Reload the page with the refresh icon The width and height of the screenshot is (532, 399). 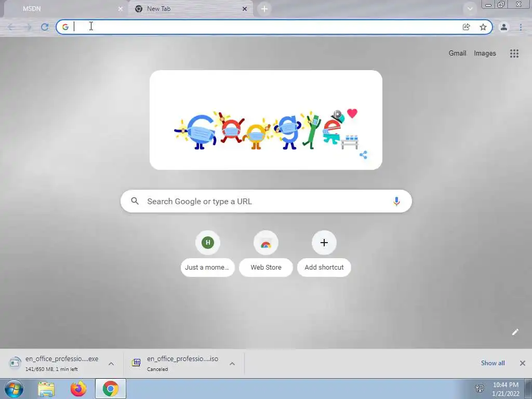pyautogui.click(x=45, y=27)
